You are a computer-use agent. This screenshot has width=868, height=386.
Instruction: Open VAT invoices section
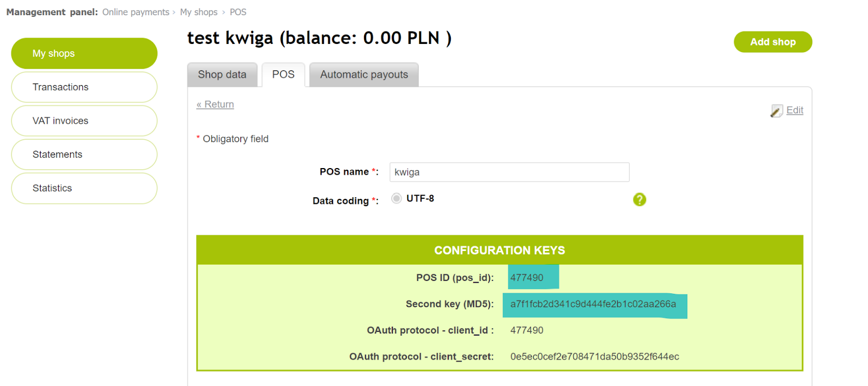84,121
